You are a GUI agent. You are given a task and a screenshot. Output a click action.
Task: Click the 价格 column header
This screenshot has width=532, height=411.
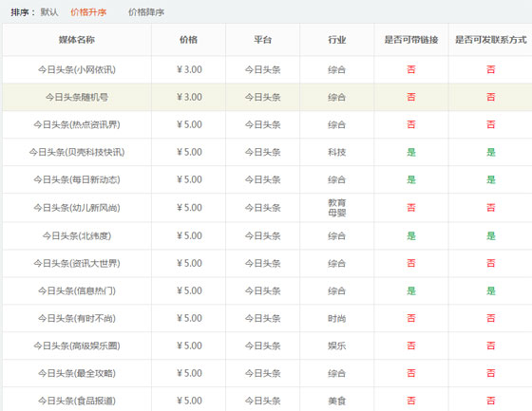189,40
